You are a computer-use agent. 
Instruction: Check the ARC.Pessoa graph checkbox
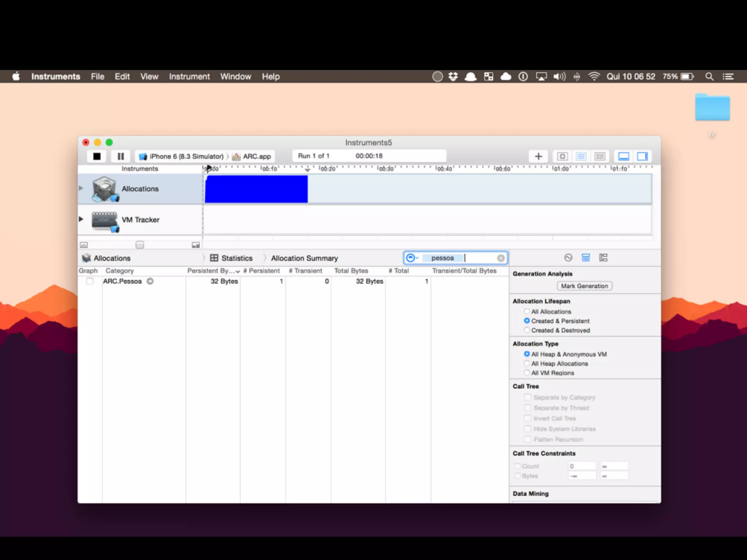(90, 281)
